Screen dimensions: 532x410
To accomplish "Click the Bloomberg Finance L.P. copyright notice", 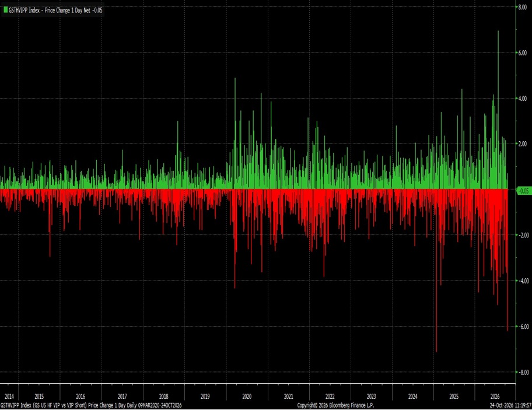I will click(335, 405).
